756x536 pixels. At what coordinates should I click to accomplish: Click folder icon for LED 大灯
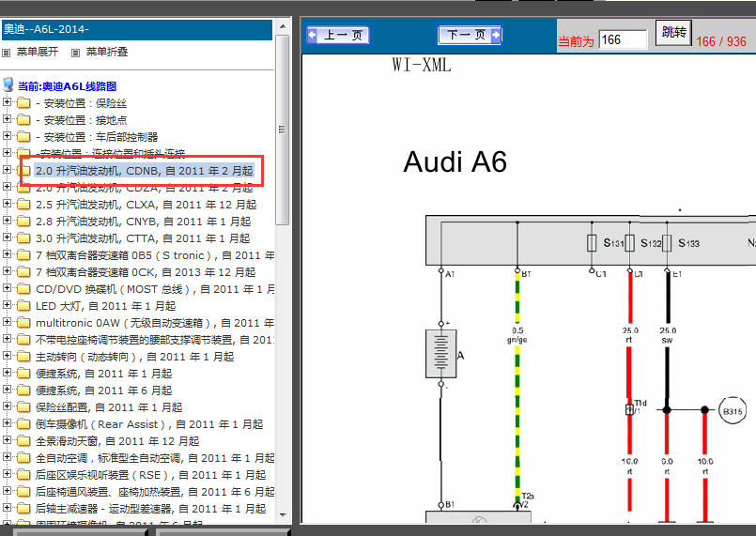click(x=23, y=305)
